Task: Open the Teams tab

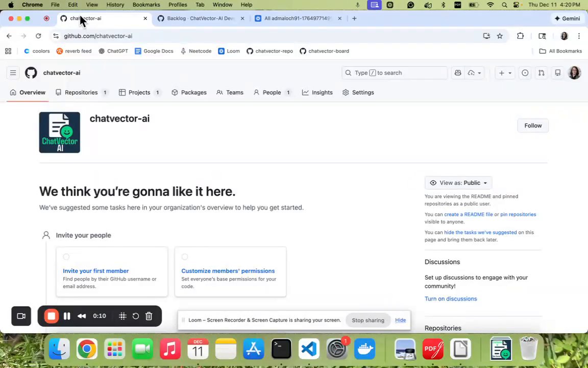Action: coord(230,93)
